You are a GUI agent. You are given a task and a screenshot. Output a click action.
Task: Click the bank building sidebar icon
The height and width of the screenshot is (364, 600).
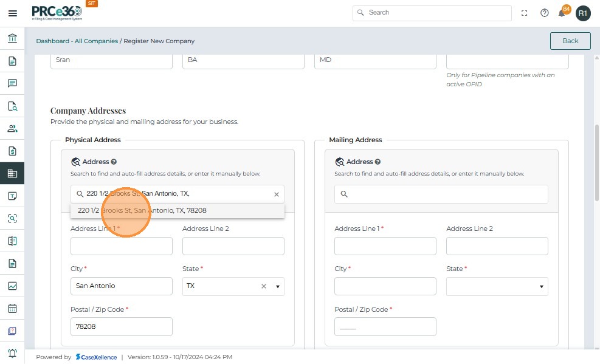point(12,39)
